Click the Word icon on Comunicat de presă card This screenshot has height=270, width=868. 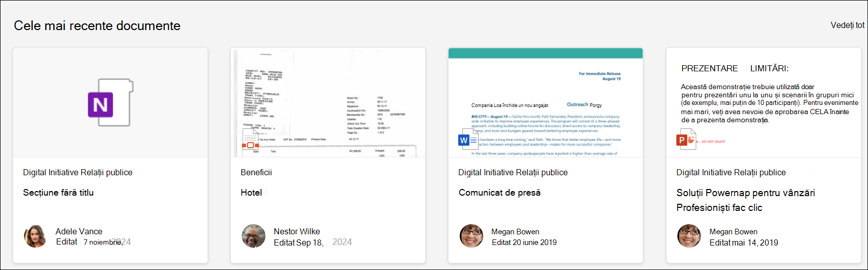tap(468, 139)
